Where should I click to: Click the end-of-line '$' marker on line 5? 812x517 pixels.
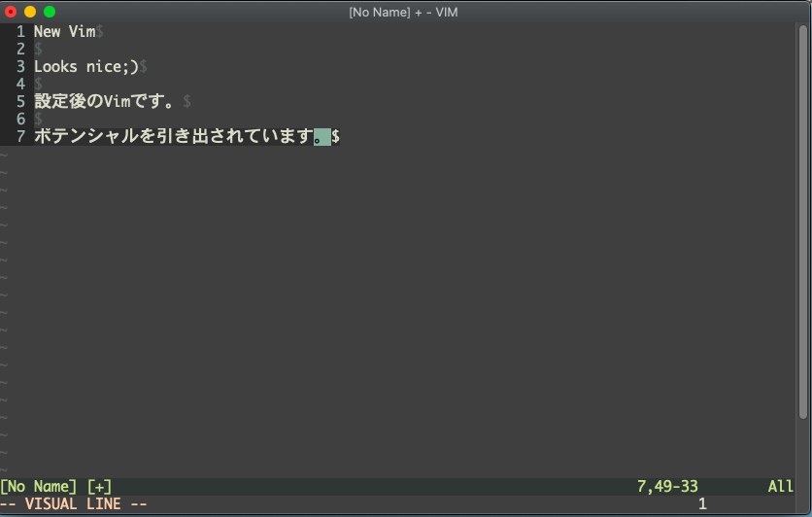coord(186,101)
